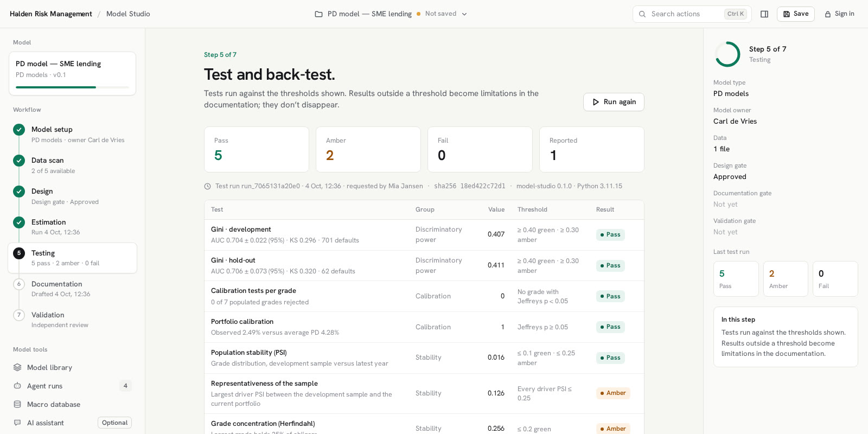Image resolution: width=868 pixels, height=434 pixels.
Task: Click the Agent runs robot icon
Action: click(17, 386)
